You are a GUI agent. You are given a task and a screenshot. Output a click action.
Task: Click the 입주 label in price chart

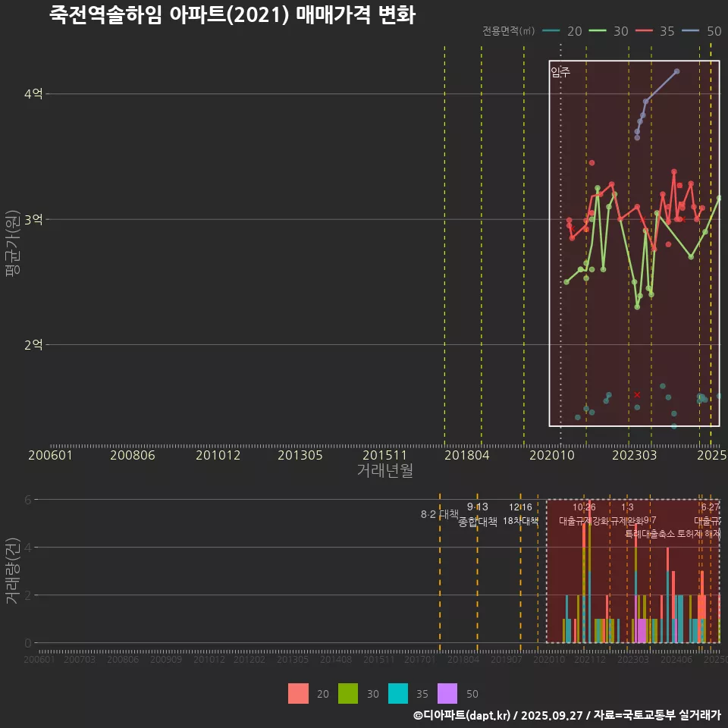coord(560,73)
